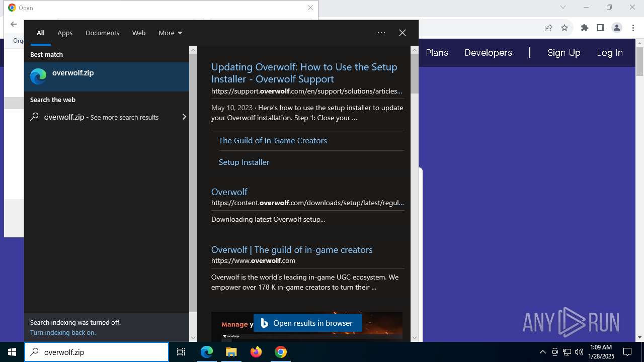Image resolution: width=644 pixels, height=362 pixels.
Task: Click Log In on the website
Action: [610, 53]
